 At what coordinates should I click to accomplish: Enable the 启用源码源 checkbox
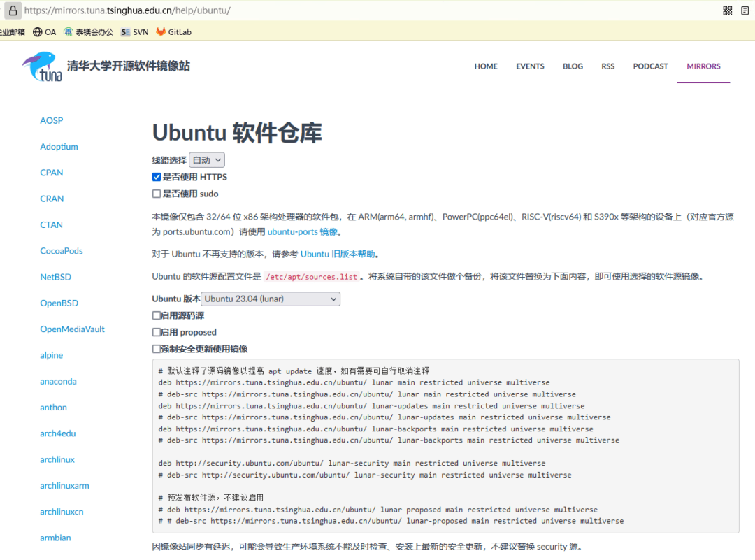coord(157,315)
